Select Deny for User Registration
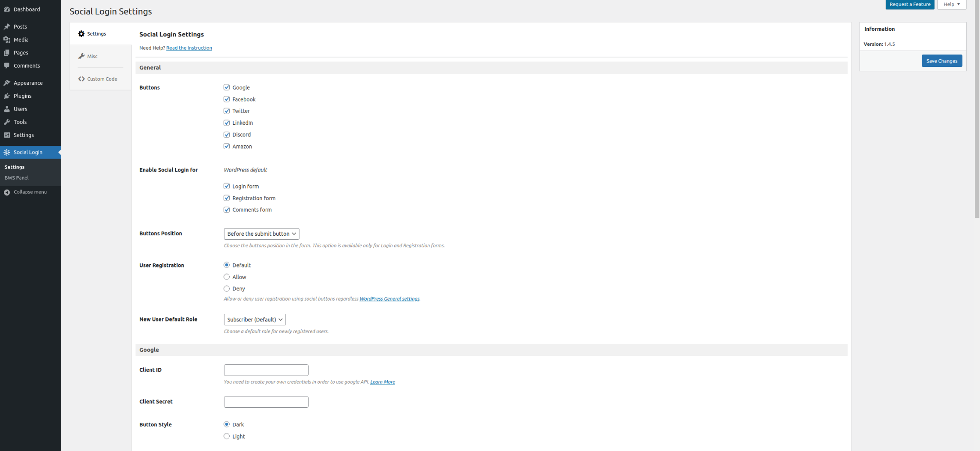The image size is (980, 451). click(x=227, y=289)
